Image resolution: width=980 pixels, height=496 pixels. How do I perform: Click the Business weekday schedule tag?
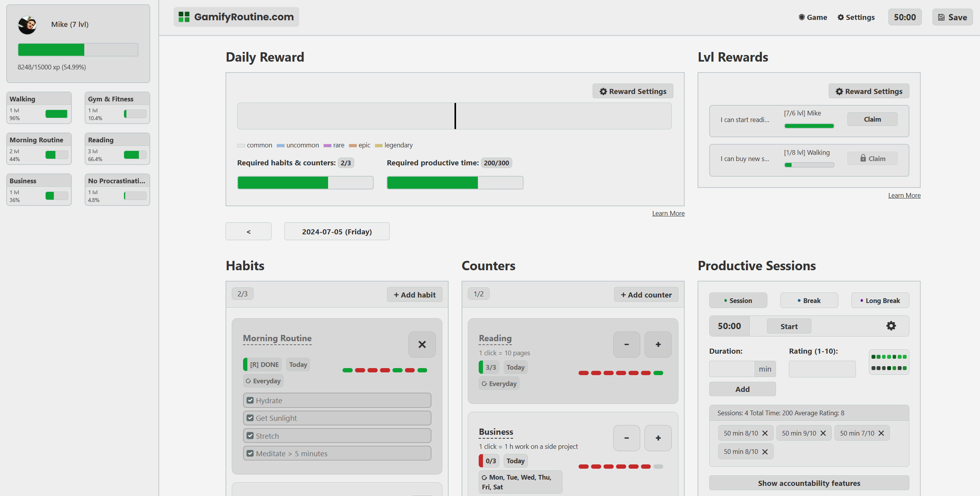(520, 482)
